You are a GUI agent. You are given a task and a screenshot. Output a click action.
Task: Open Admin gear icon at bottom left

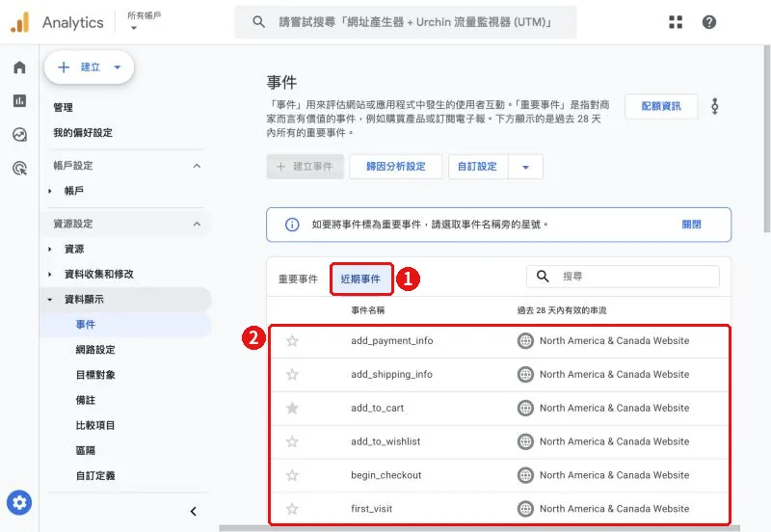pyautogui.click(x=19, y=502)
